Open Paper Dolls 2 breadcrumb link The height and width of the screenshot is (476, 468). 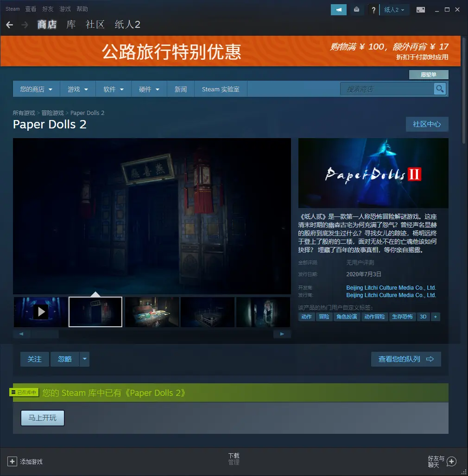tap(88, 113)
